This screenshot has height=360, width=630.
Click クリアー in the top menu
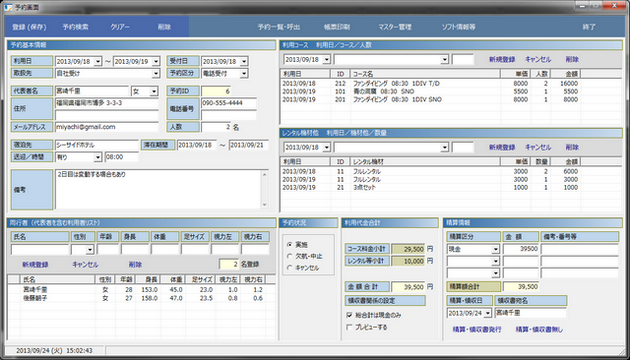120,27
